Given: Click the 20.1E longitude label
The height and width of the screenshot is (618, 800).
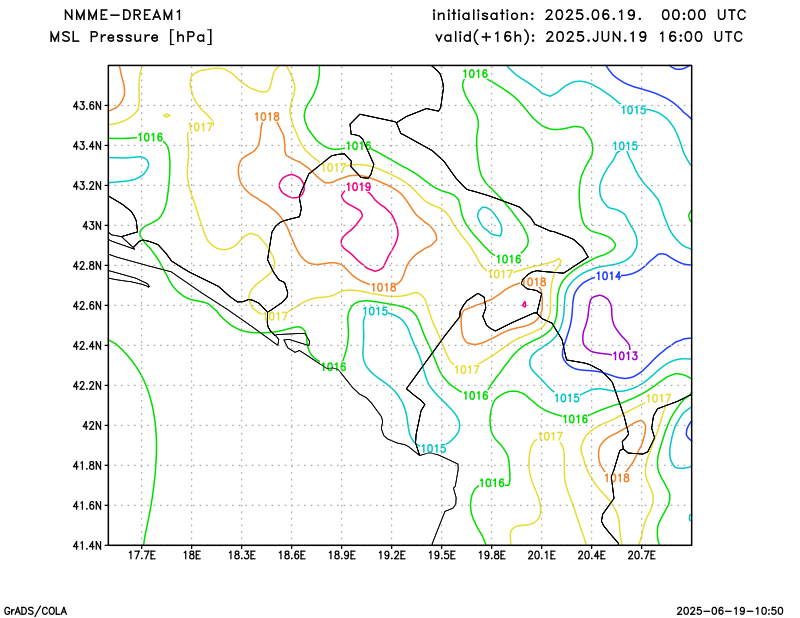Looking at the screenshot, I should [541, 555].
